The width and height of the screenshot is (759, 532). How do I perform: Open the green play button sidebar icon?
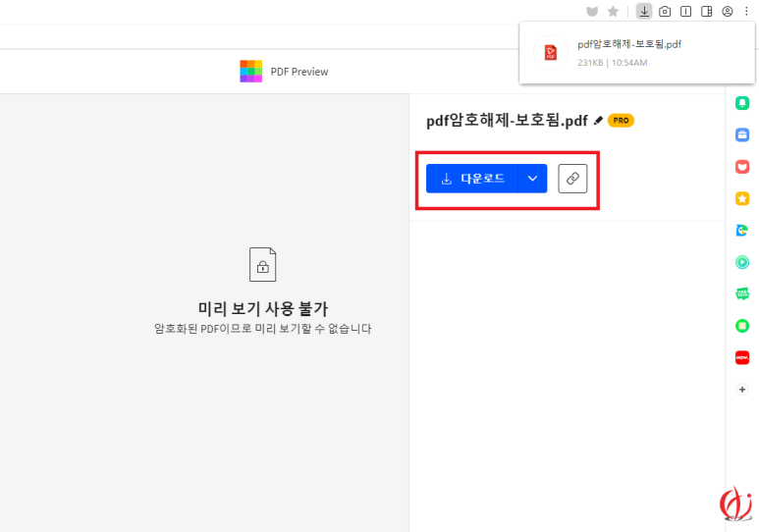(x=742, y=262)
